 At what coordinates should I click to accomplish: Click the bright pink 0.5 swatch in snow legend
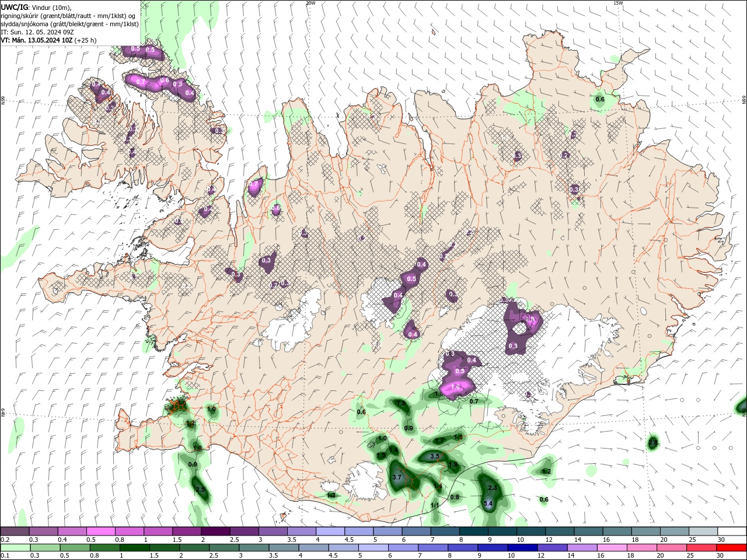tap(100, 531)
